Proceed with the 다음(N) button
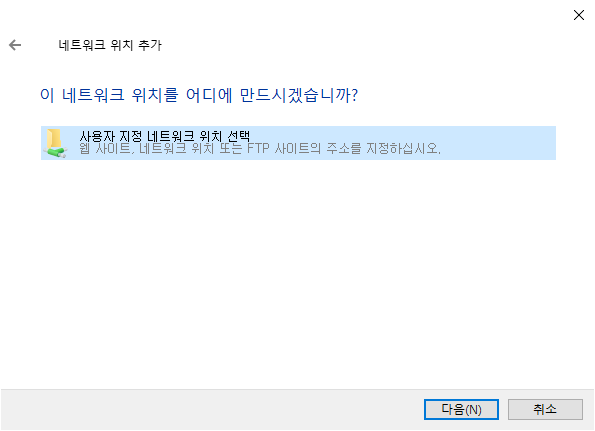This screenshot has width=595, height=431. click(461, 409)
